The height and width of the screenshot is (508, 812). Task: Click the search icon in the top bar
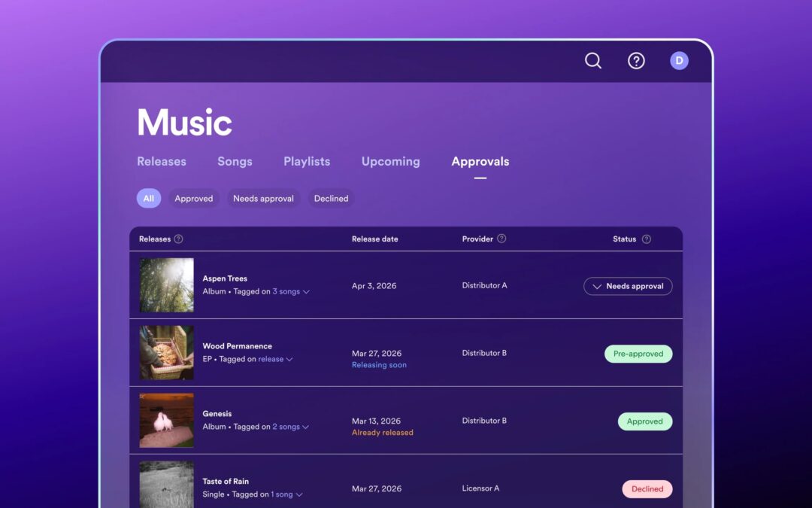tap(592, 61)
